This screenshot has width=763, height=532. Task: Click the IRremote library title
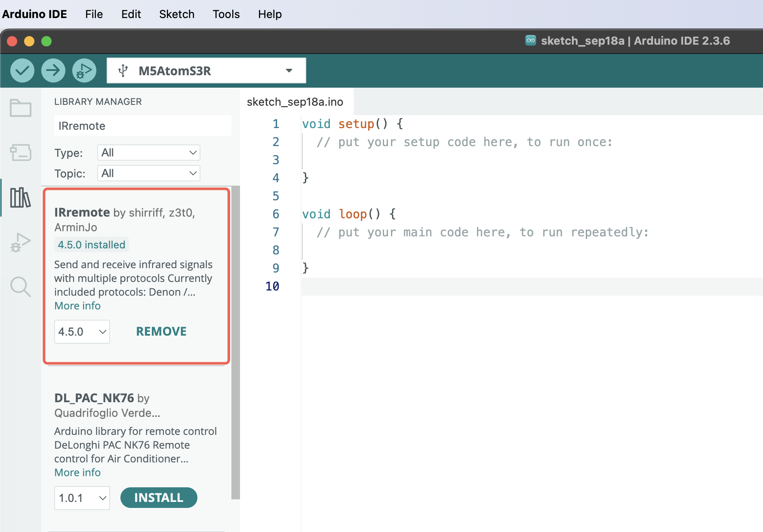coord(82,212)
